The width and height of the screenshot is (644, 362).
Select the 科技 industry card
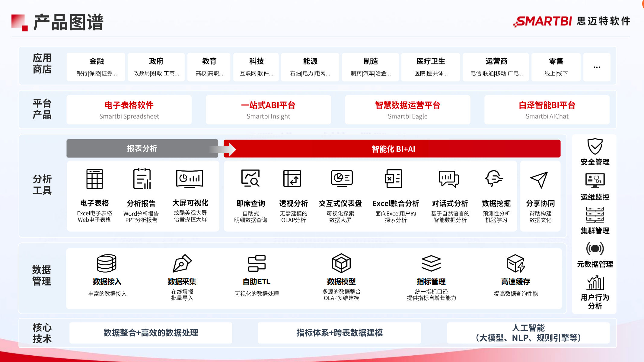(256, 67)
